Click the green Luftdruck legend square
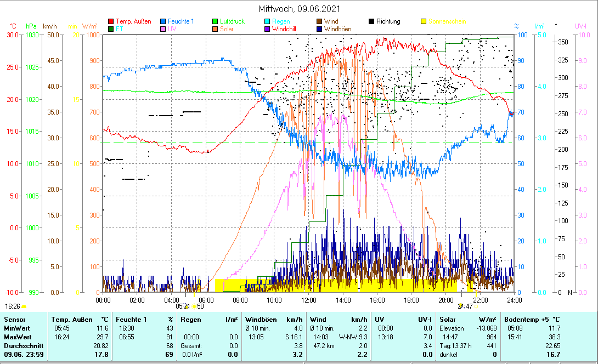 point(216,21)
